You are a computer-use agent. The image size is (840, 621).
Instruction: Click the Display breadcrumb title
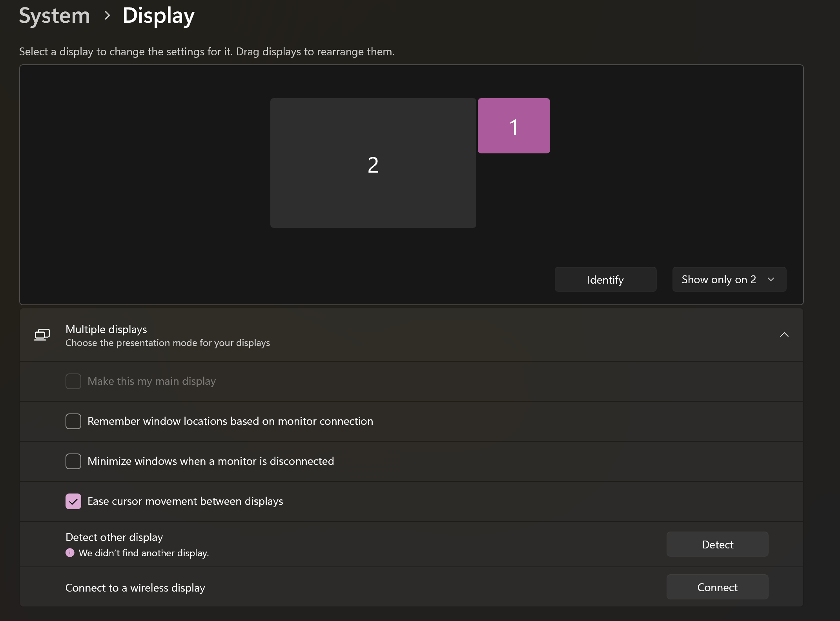[159, 16]
